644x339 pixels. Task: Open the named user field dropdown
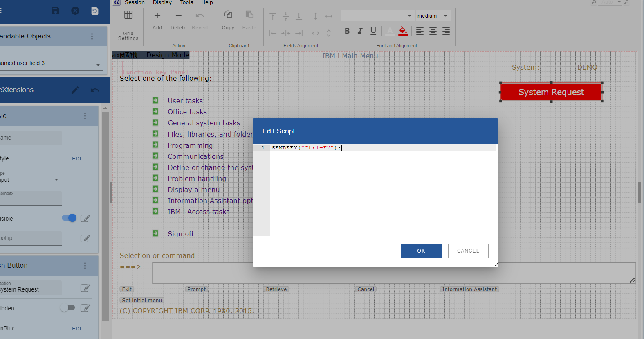pos(98,65)
